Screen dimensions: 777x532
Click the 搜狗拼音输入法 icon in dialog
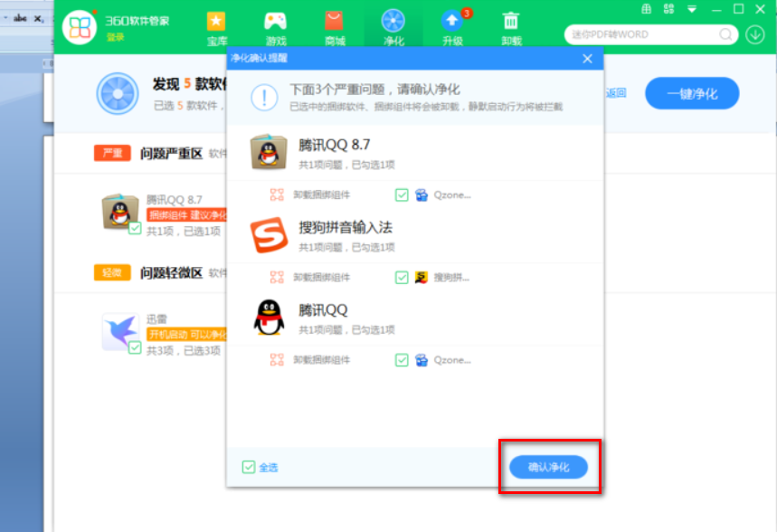(x=269, y=234)
